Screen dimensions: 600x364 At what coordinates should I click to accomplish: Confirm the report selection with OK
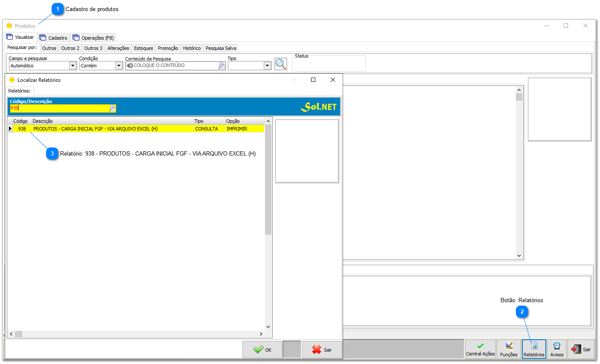pos(262,349)
